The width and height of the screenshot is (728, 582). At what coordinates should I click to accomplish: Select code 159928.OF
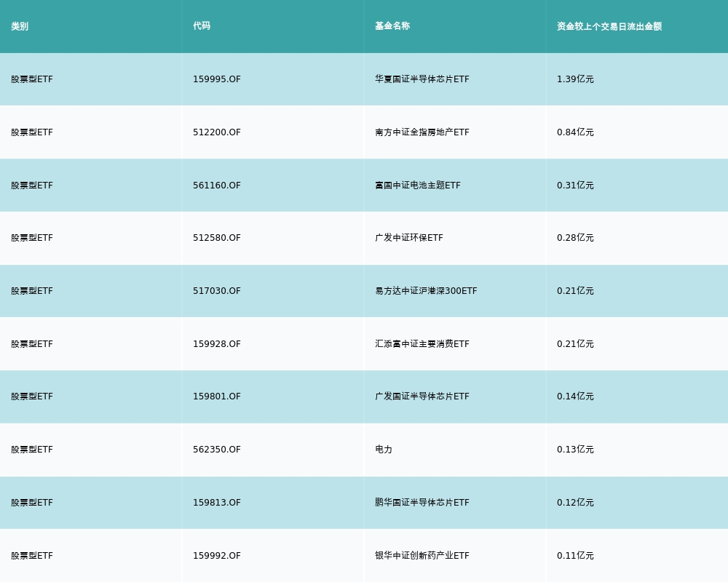(x=217, y=344)
